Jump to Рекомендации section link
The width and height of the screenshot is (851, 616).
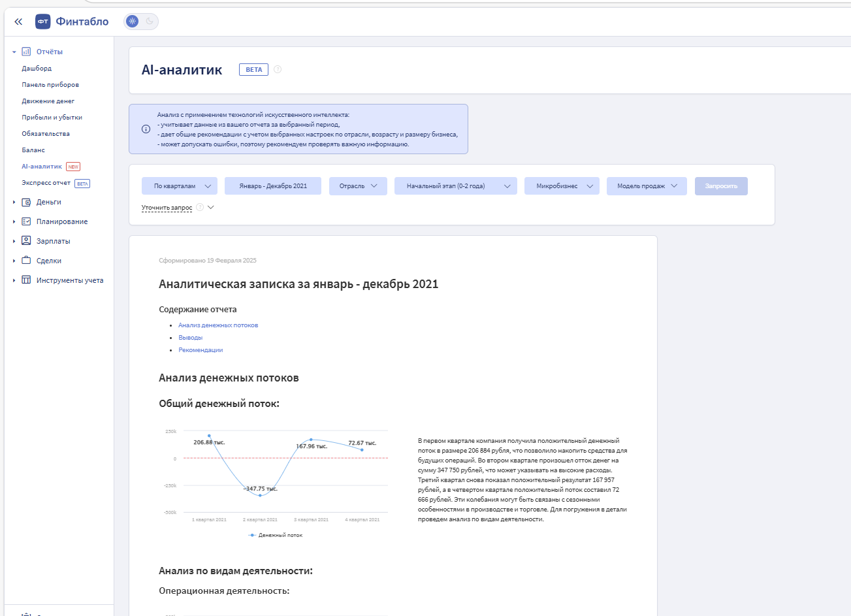click(x=201, y=350)
